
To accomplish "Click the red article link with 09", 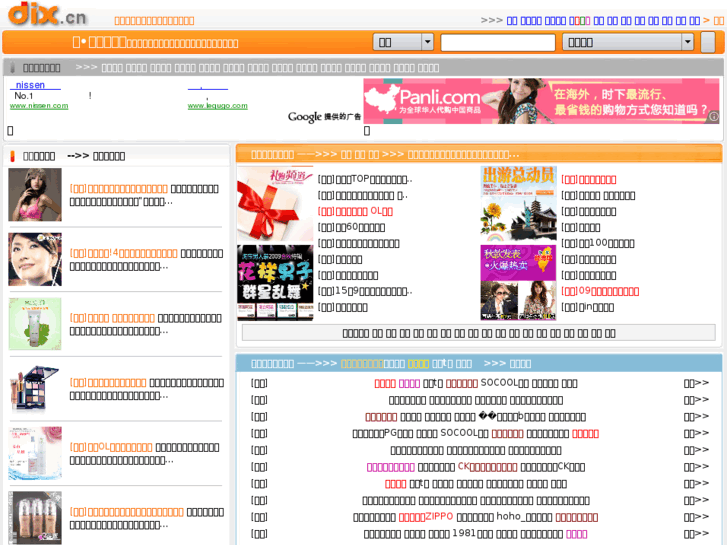I will (x=600, y=291).
